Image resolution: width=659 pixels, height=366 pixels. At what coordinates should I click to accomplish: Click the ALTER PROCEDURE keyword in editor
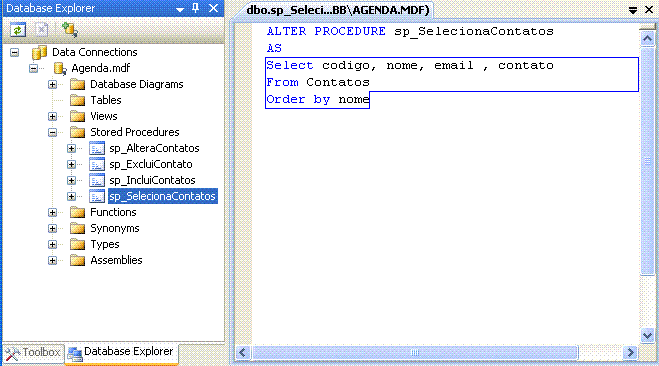point(326,31)
